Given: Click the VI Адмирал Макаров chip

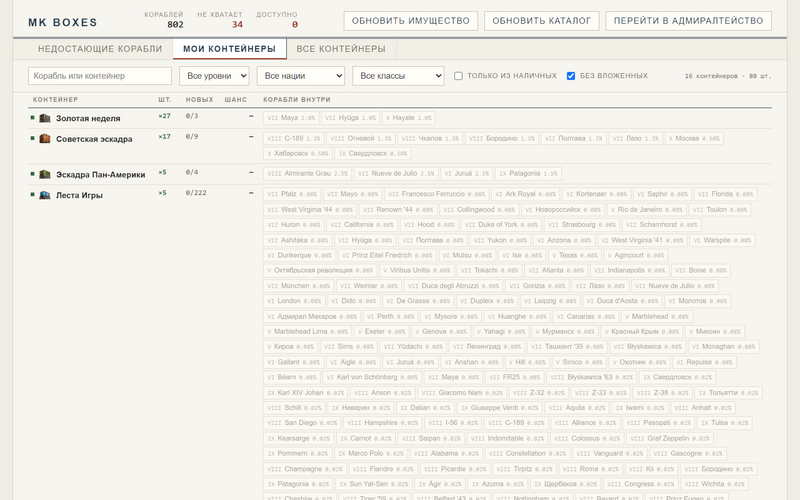Looking at the screenshot, I should 312,316.
